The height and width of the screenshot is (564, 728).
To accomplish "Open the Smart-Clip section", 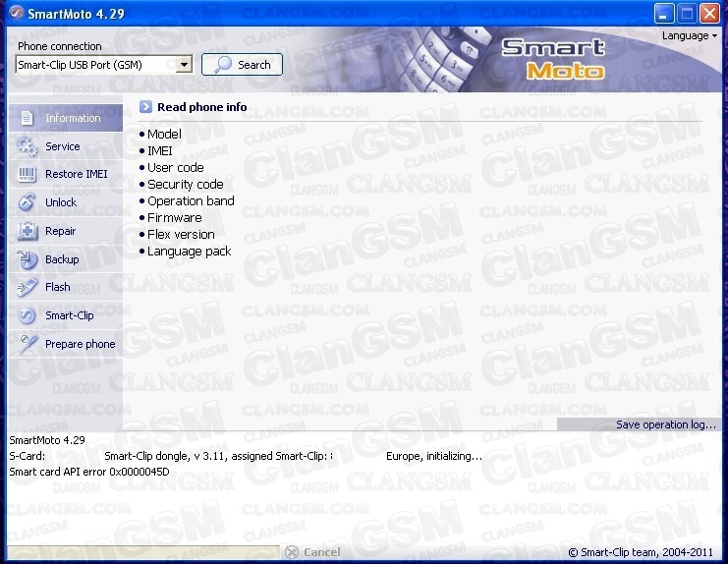I will [x=66, y=315].
